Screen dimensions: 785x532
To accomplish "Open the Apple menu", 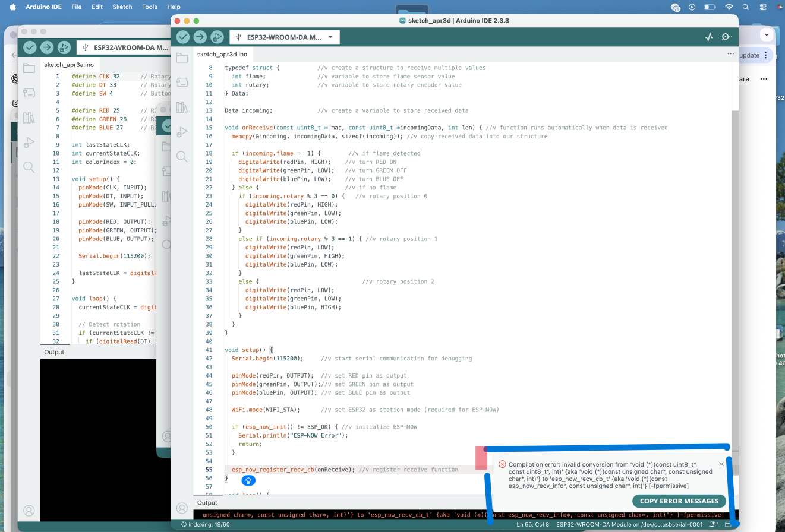I will click(x=12, y=7).
